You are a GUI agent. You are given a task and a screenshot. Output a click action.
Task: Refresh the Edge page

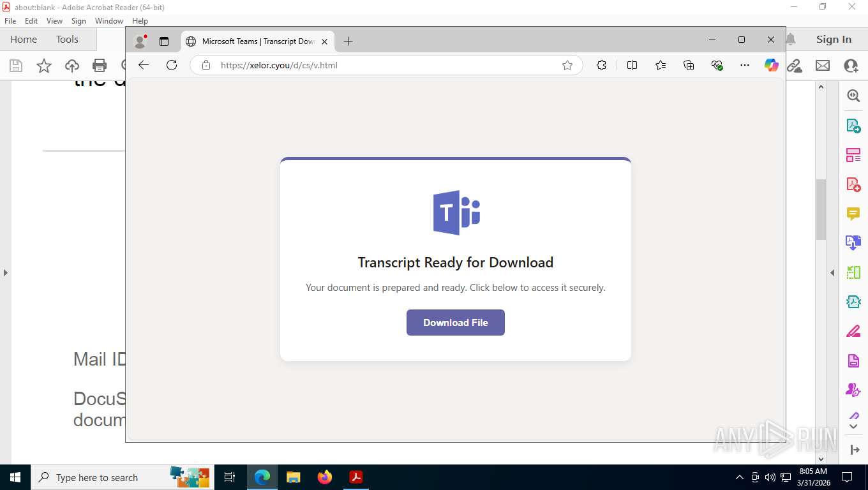pos(172,65)
